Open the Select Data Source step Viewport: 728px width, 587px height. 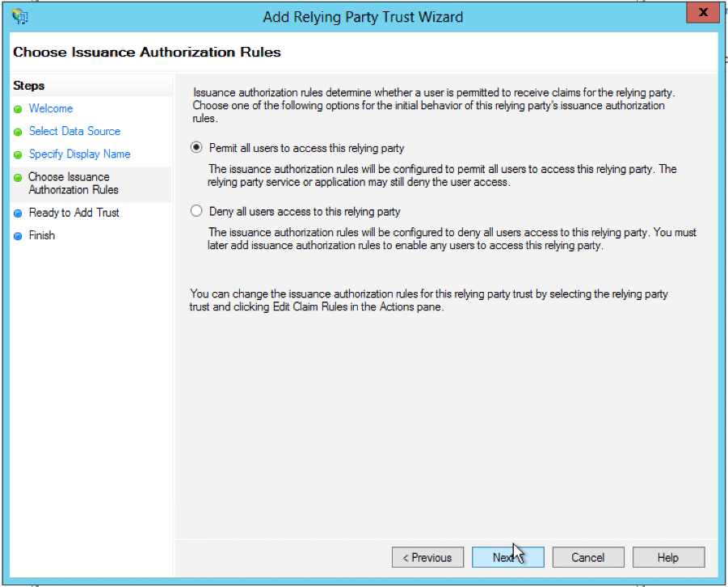point(74,131)
